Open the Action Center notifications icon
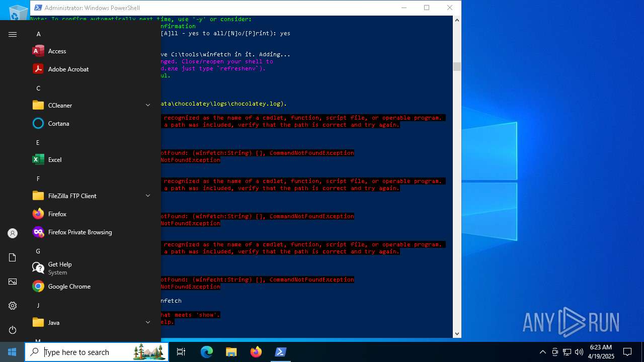This screenshot has width=644, height=362. 627,352
